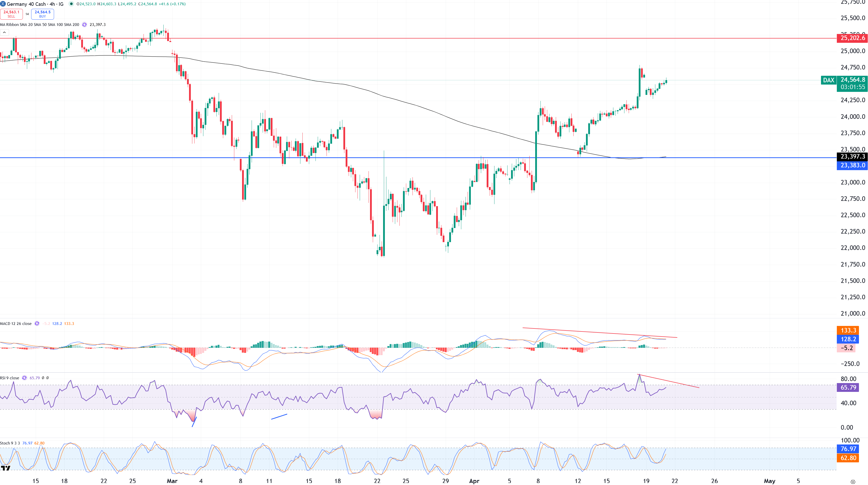Click the MACD indicator refresh icon
The width and height of the screenshot is (868, 485).
(x=37, y=323)
